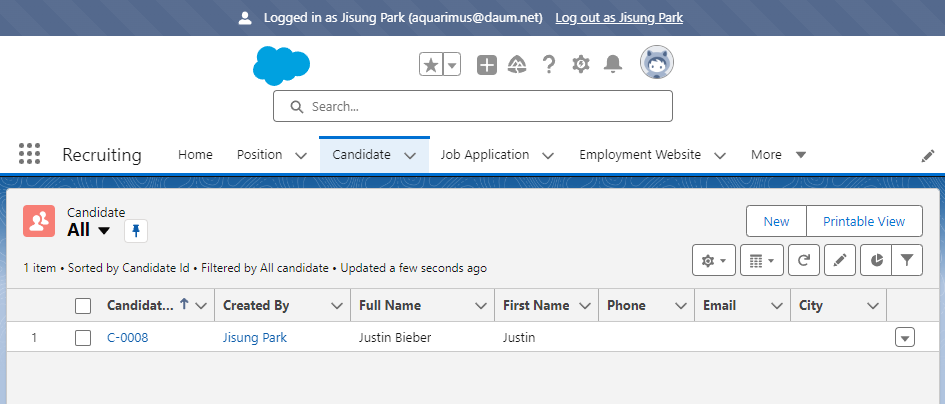Open row actions for C-0008

tap(905, 337)
